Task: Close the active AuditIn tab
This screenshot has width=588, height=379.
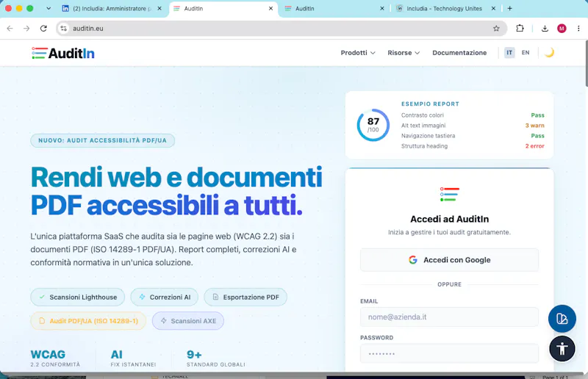Action: click(x=270, y=9)
